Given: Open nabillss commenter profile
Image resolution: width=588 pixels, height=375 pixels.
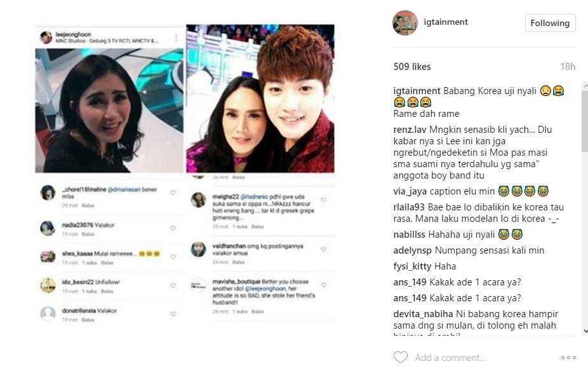Looking at the screenshot, I should (x=409, y=235).
